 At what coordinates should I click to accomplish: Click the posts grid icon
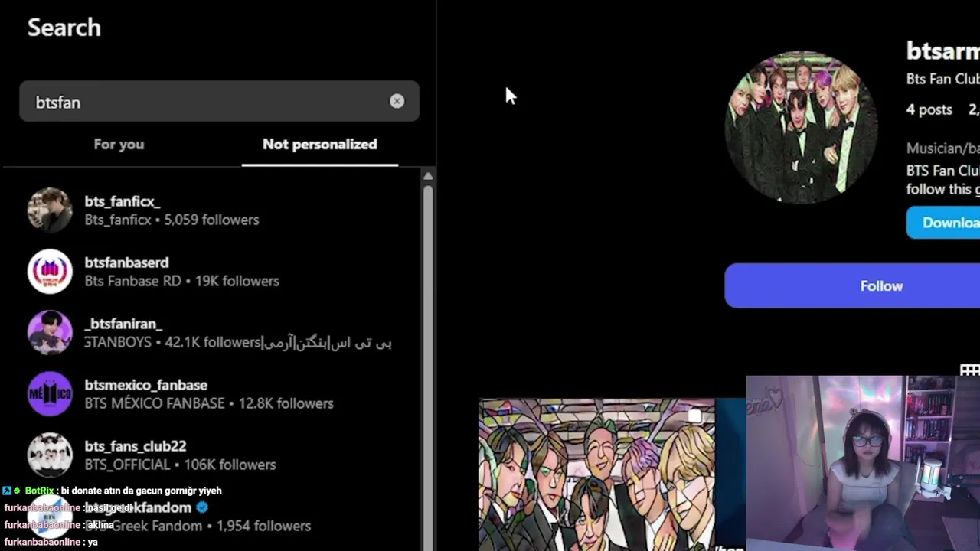click(x=970, y=370)
